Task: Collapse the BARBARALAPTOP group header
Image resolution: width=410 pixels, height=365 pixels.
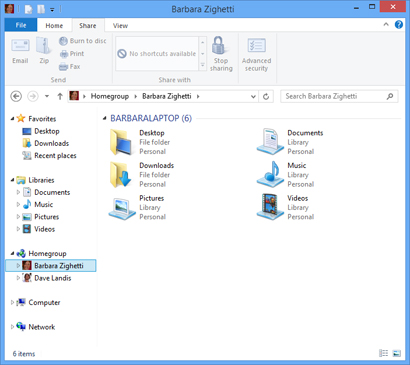Action: pyautogui.click(x=104, y=118)
